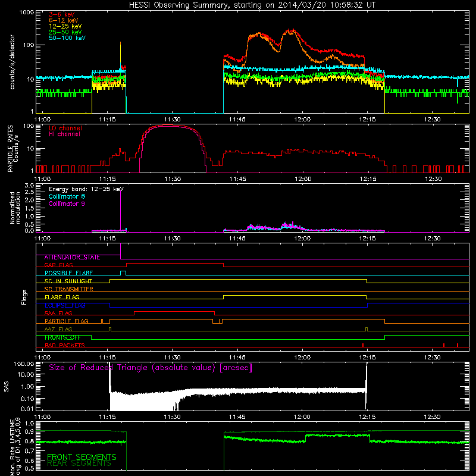The width and height of the screenshot is (476, 476).
Task: Click the PARTICLE RATES Counts/s axis label
Action: click(13, 149)
